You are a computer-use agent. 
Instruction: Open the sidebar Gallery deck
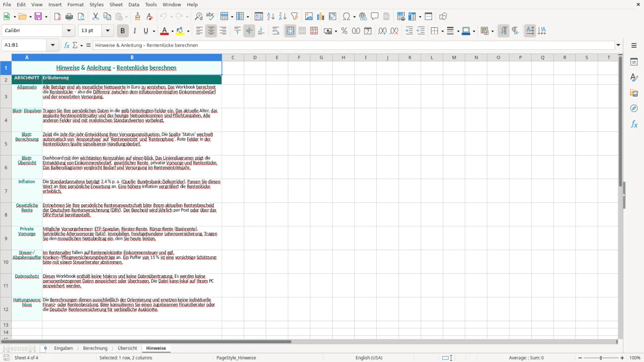click(634, 93)
